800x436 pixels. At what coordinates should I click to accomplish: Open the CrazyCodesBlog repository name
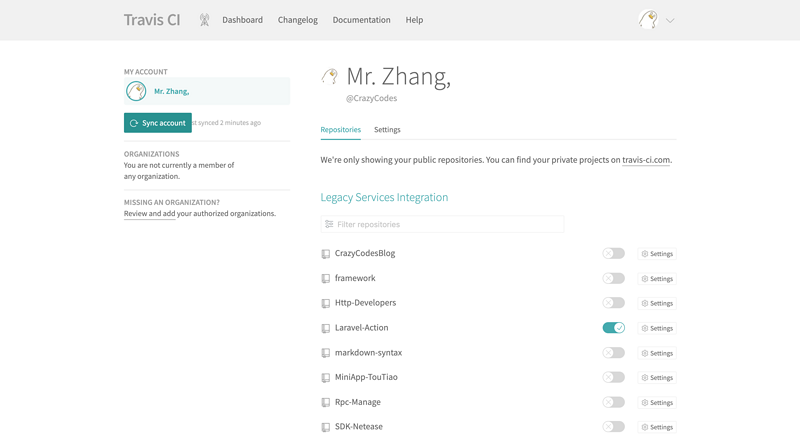365,253
